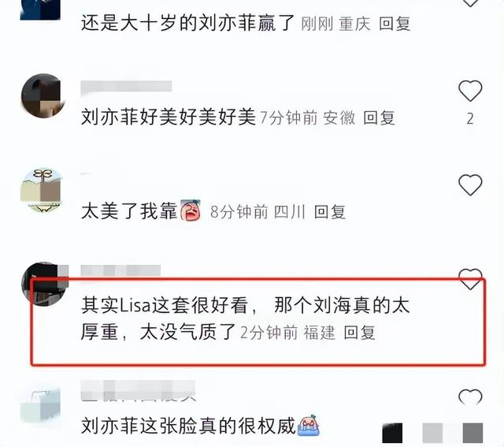The image size is (504, 447).
Task: Open avatar of 刘亦菲好美好美好美 commenter
Action: pyautogui.click(x=42, y=95)
